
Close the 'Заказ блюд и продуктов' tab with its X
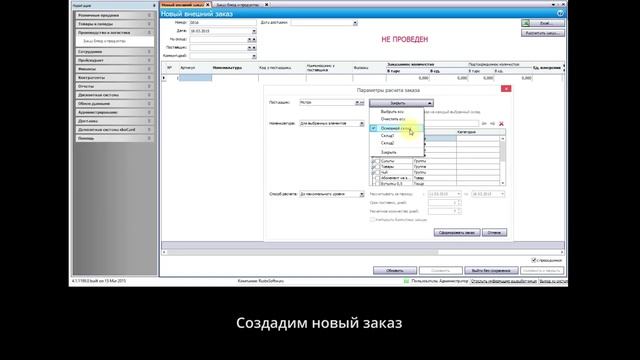pyautogui.click(x=266, y=4)
